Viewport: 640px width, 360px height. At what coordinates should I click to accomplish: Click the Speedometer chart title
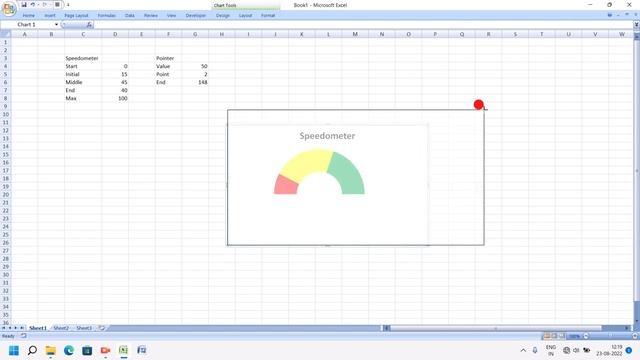(x=327, y=136)
